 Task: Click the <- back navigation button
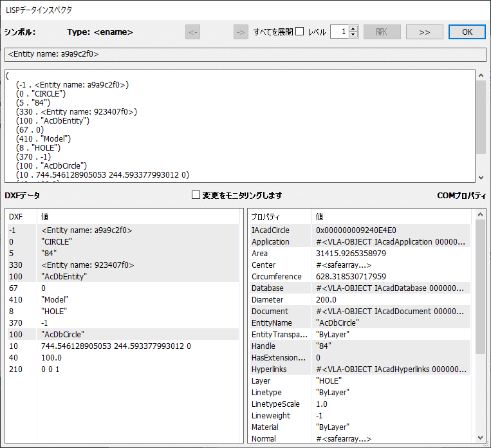click(192, 32)
